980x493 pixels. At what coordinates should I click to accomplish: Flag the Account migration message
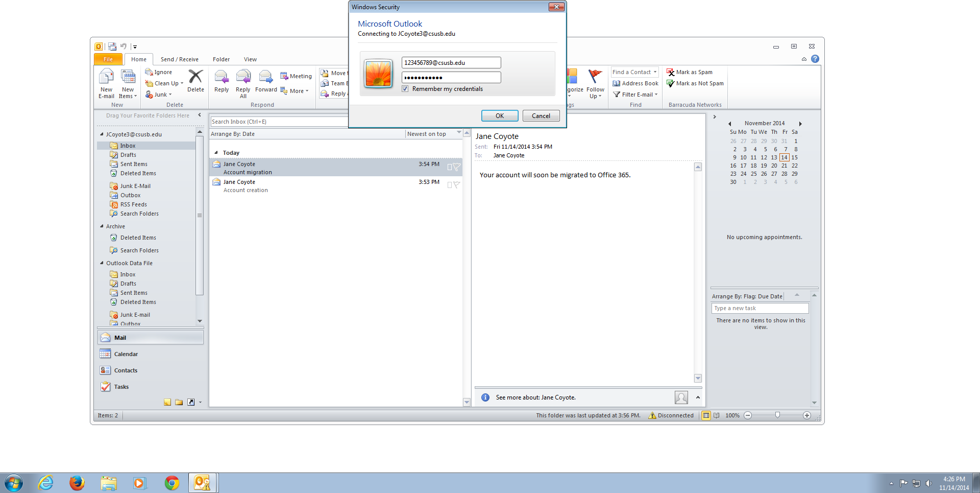(x=457, y=167)
